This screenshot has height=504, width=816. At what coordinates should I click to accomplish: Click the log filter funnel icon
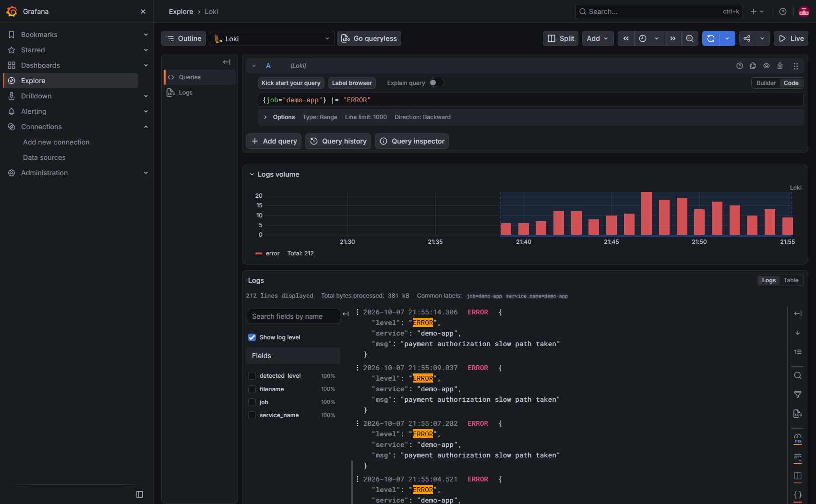pos(798,395)
